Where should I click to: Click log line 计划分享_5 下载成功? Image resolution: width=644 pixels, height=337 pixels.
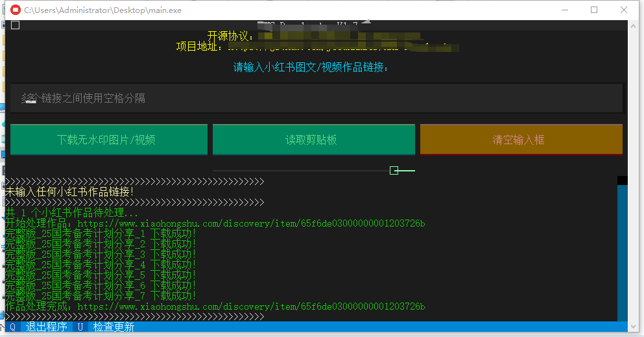[101, 275]
